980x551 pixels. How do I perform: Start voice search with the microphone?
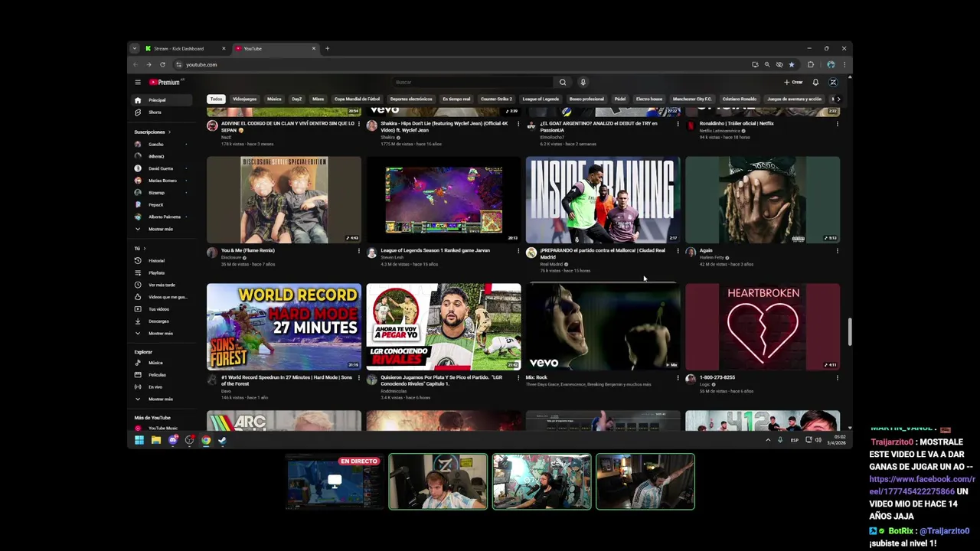pyautogui.click(x=583, y=82)
